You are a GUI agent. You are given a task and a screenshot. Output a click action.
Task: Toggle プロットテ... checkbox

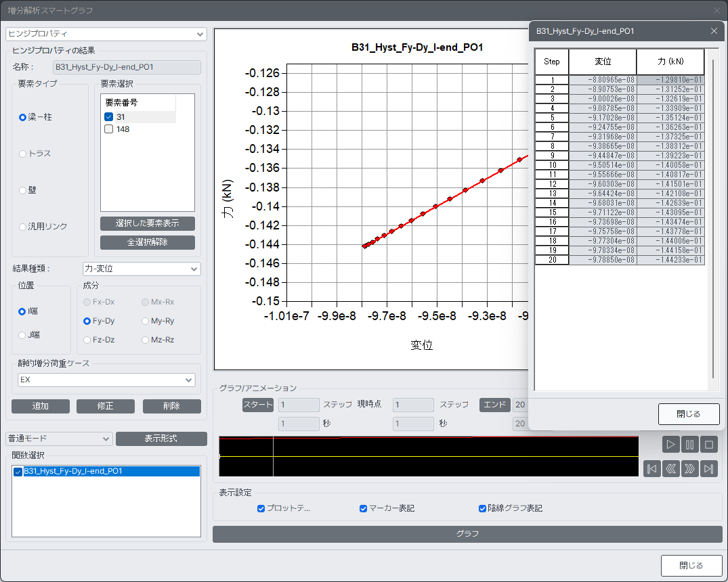click(261, 509)
